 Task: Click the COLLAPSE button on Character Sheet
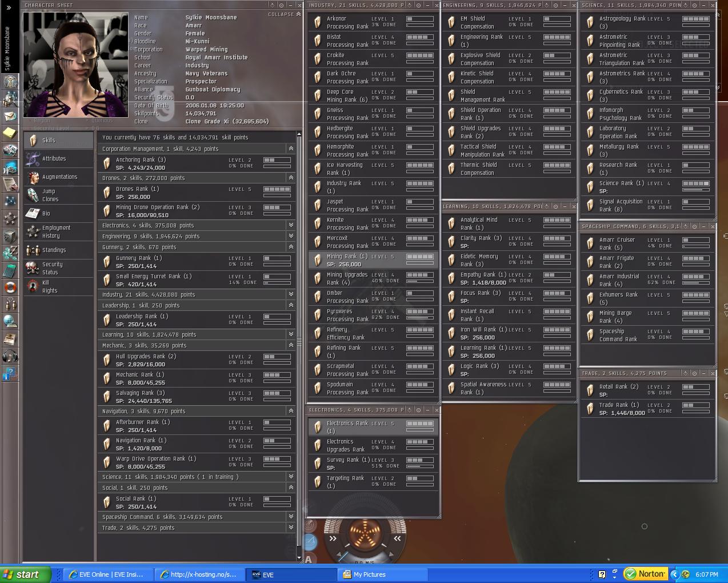[x=284, y=14]
